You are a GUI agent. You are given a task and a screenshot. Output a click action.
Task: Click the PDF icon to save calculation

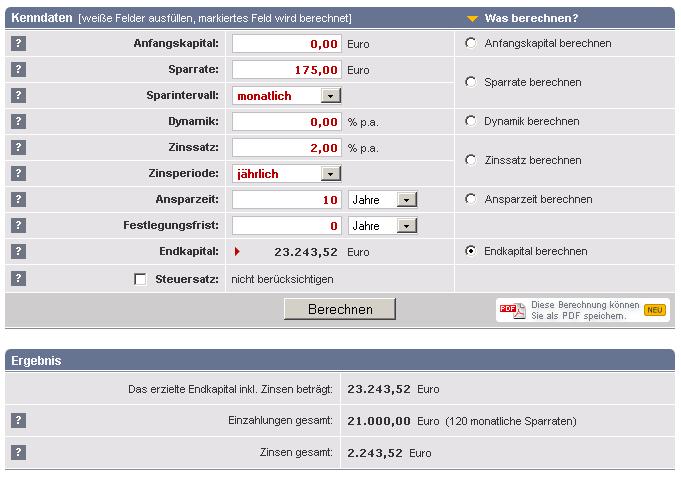click(x=512, y=310)
